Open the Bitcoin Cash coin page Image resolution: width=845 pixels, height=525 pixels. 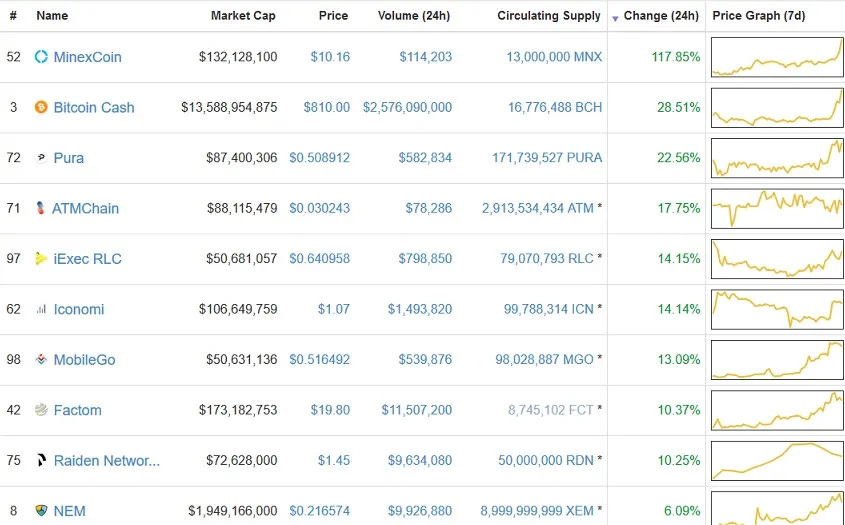[94, 107]
